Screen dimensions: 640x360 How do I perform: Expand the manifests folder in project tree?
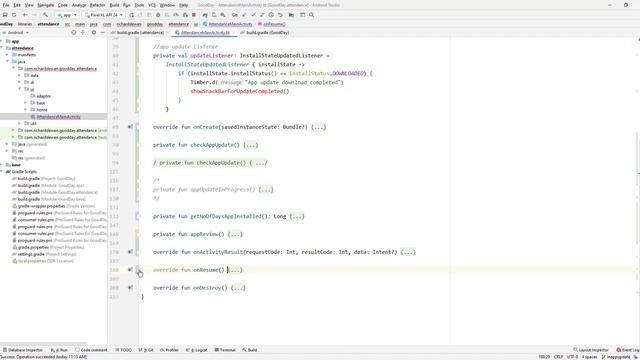(7, 55)
